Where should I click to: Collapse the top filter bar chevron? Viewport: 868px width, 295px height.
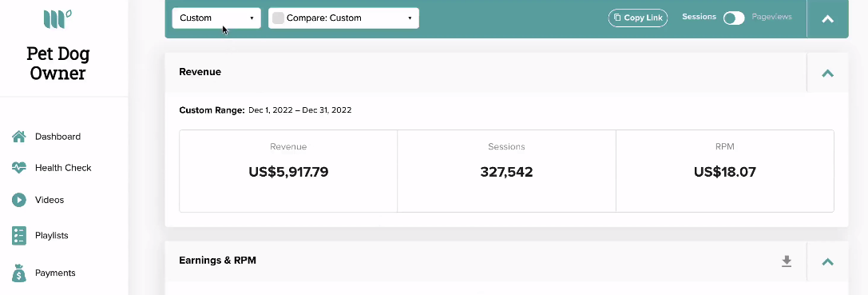(x=827, y=19)
